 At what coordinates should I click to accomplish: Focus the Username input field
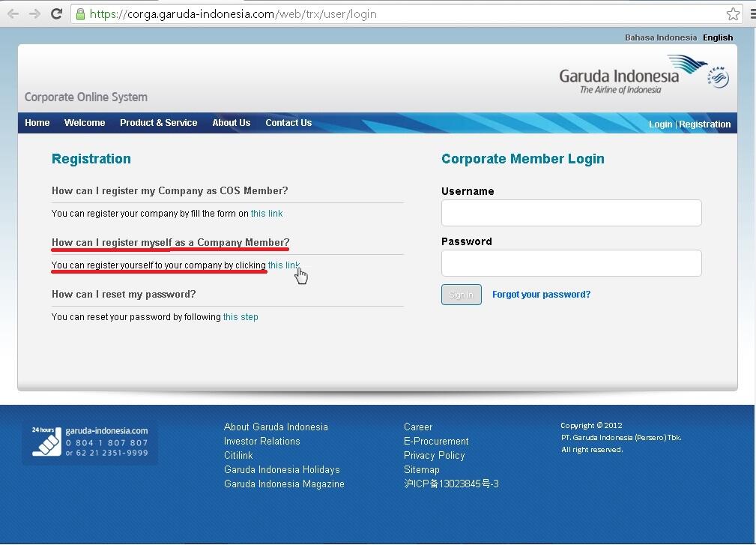tap(572, 213)
